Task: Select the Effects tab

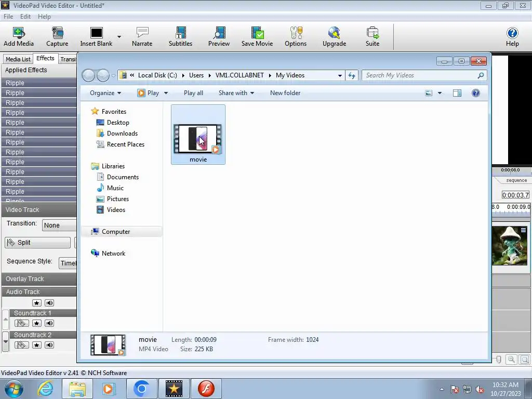Action: point(45,58)
